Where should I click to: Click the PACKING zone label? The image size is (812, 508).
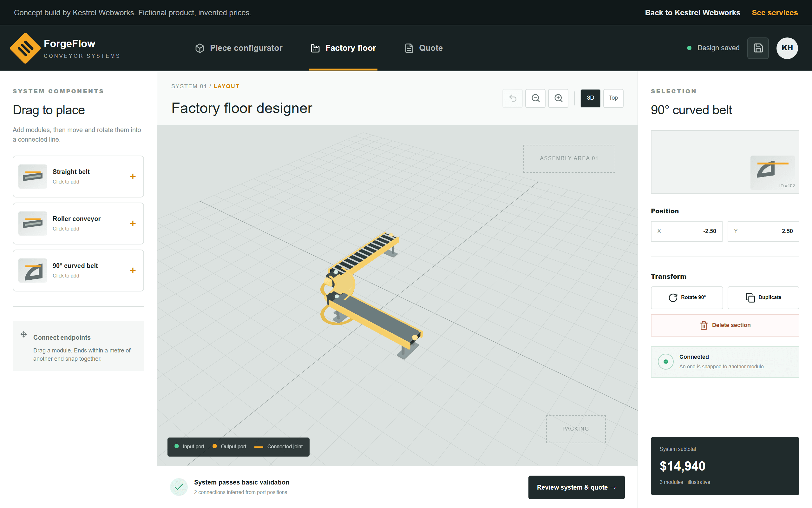coord(576,429)
